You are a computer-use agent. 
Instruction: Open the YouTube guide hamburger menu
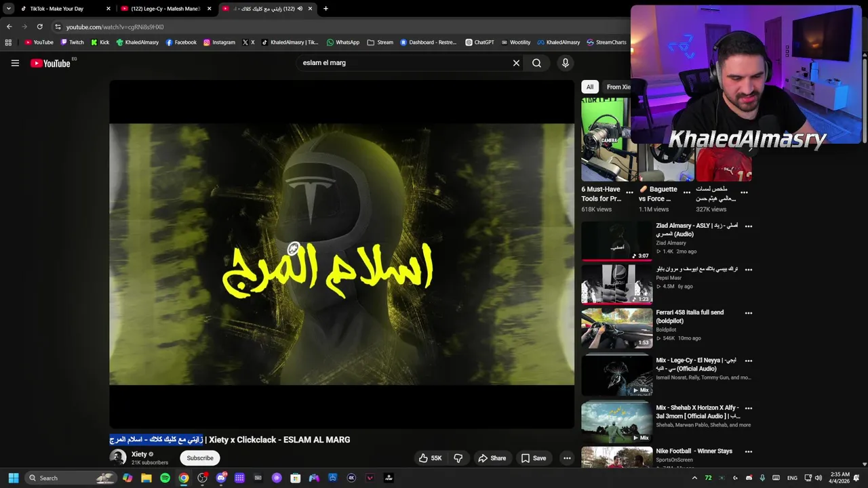[15, 63]
